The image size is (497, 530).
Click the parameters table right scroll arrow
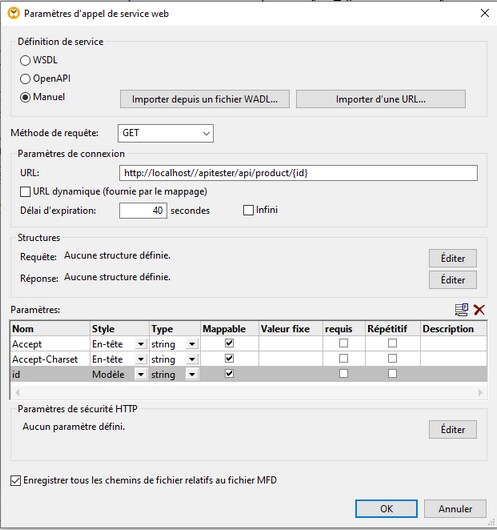click(x=480, y=393)
